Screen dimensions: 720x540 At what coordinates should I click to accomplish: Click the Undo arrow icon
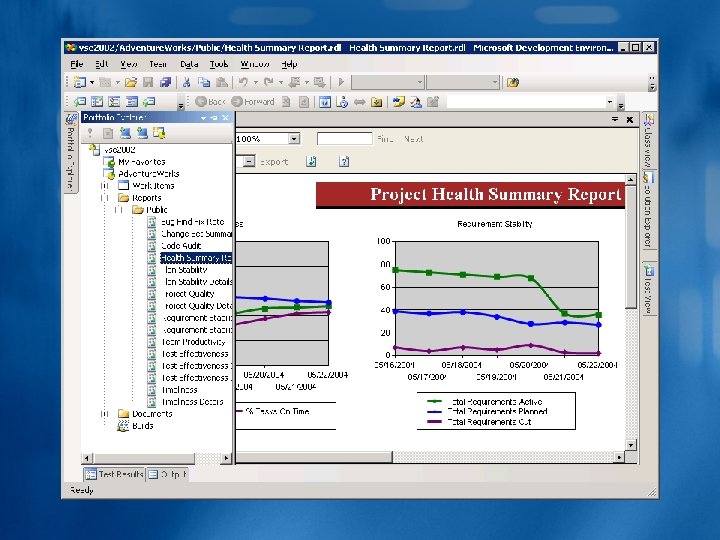(x=243, y=83)
